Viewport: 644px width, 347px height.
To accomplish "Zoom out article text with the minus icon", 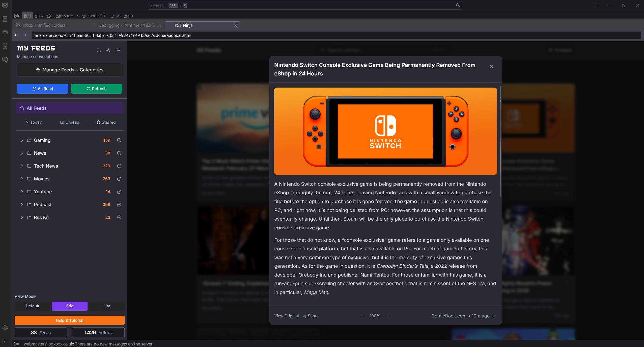I will point(362,316).
